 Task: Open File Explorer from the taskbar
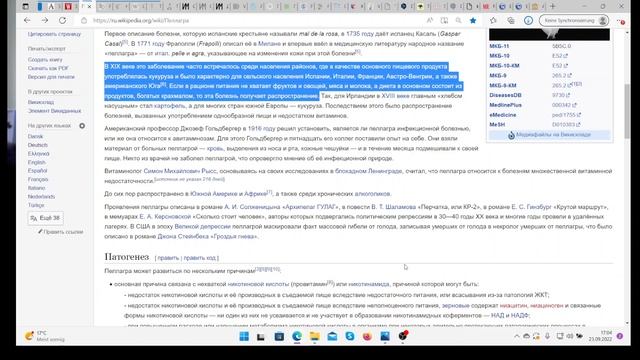314,336
